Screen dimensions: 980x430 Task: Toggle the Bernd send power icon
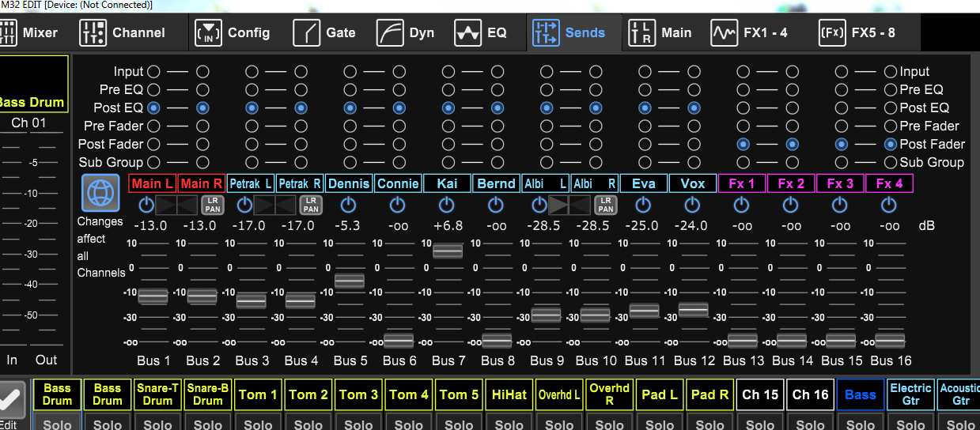(496, 206)
